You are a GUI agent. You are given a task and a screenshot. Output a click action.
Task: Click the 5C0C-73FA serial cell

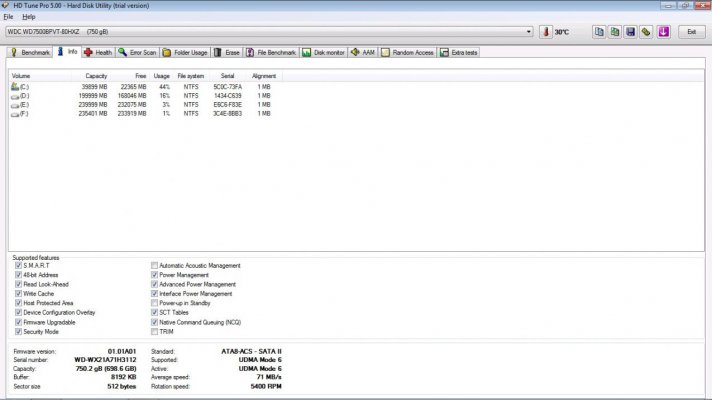tap(227, 87)
